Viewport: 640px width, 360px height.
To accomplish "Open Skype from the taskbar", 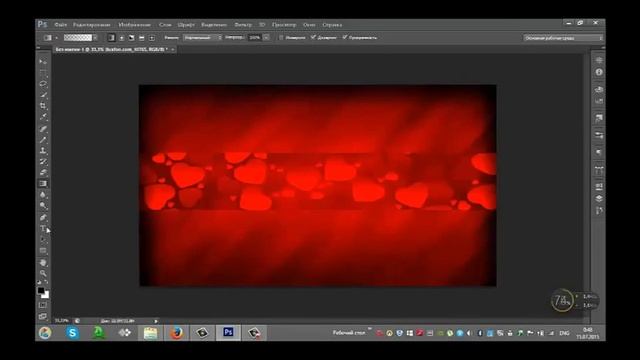I will click(72, 333).
